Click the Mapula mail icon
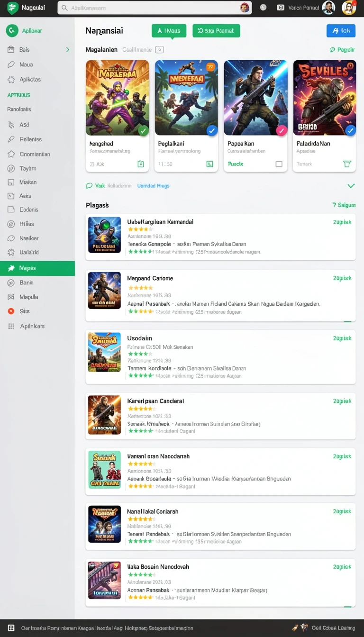Image resolution: width=364 pixels, height=637 pixels. pos(11,297)
